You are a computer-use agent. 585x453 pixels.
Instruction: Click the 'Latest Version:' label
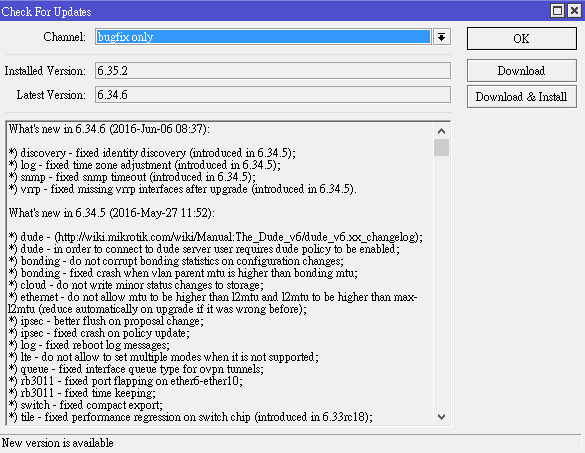[51, 95]
